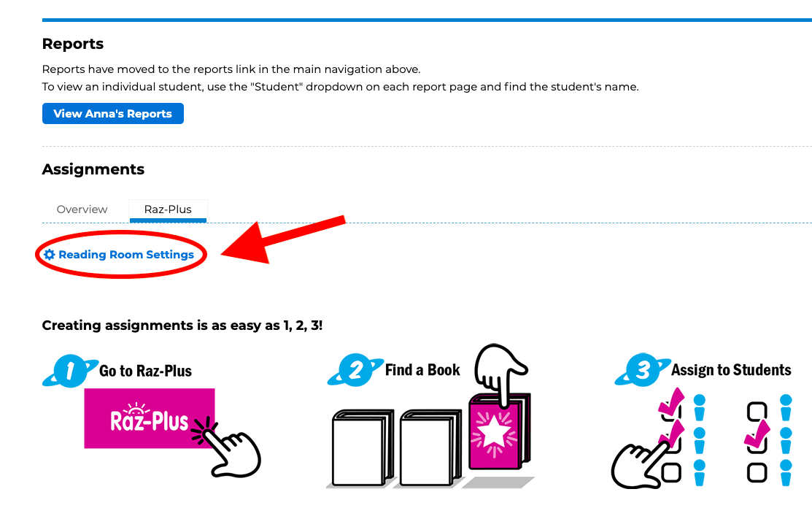Open View Anna's Reports
The image size is (812, 508).
coord(113,113)
